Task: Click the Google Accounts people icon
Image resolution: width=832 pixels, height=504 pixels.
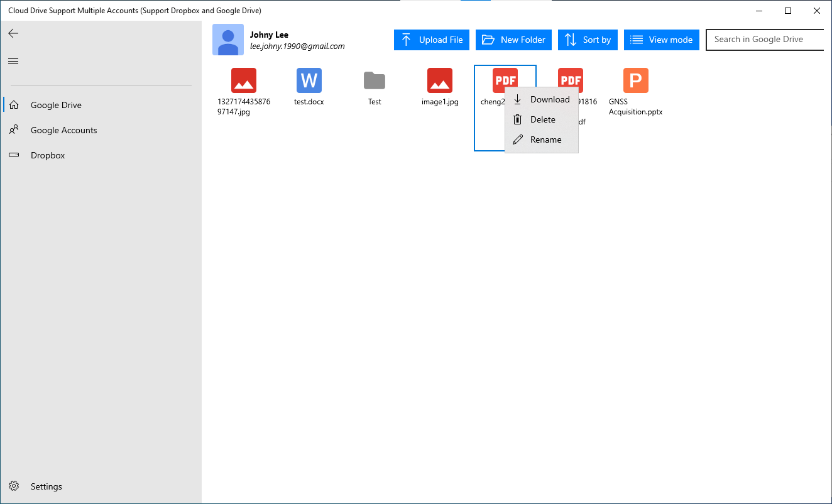Action: 14,130
